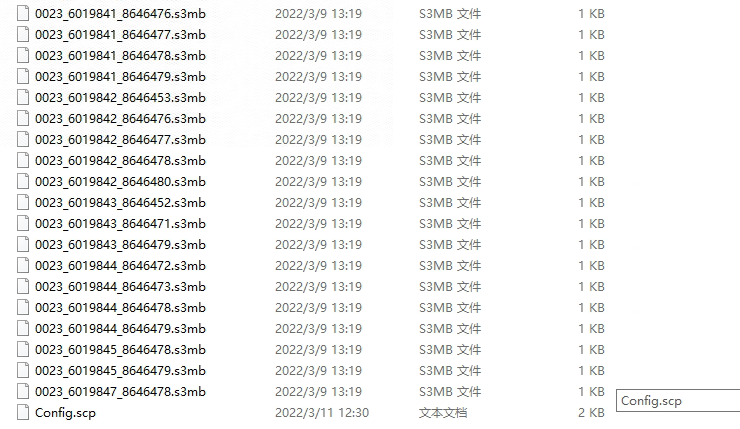Click the file icon of 0023_6019845_8646479.s3mb
The height and width of the screenshot is (429, 740).
23,370
